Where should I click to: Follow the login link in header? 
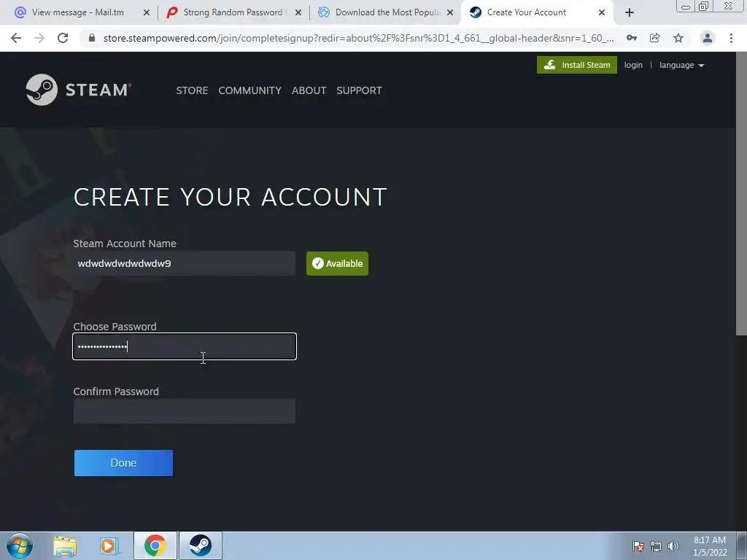[x=633, y=65]
